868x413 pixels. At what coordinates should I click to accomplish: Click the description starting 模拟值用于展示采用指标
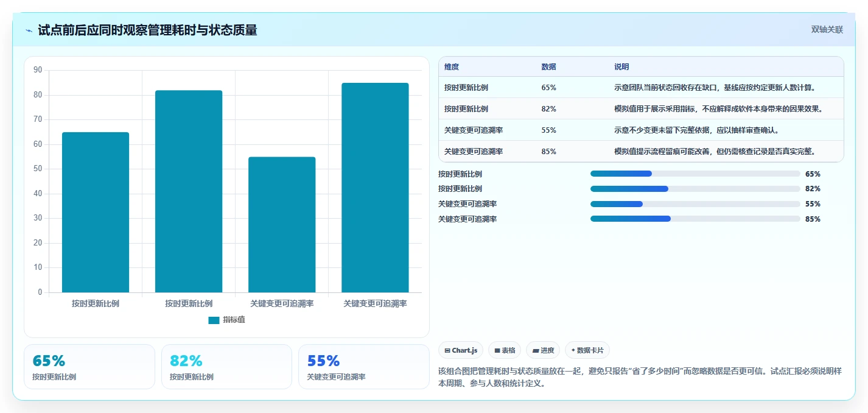click(718, 109)
